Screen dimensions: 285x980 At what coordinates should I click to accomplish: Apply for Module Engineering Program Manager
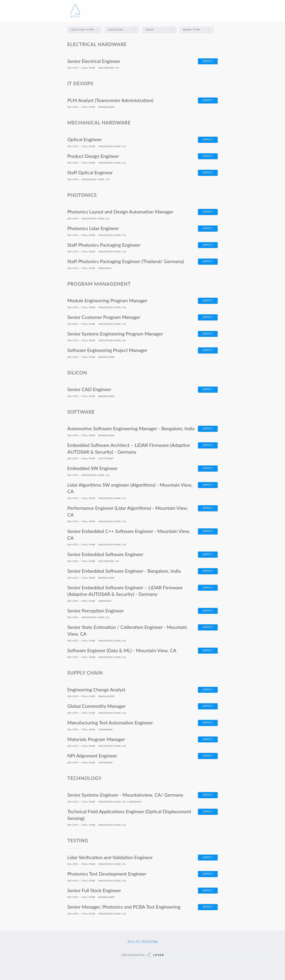pos(207,300)
